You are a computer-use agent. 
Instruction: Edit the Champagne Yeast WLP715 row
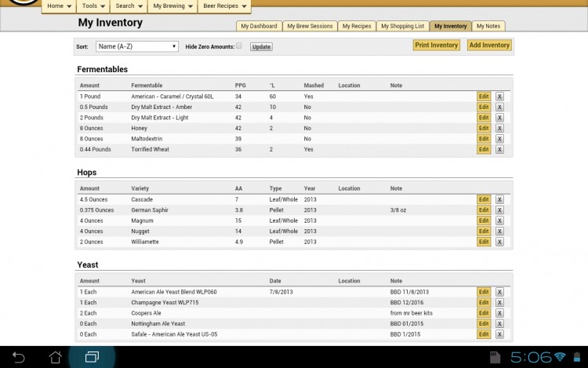click(x=484, y=302)
